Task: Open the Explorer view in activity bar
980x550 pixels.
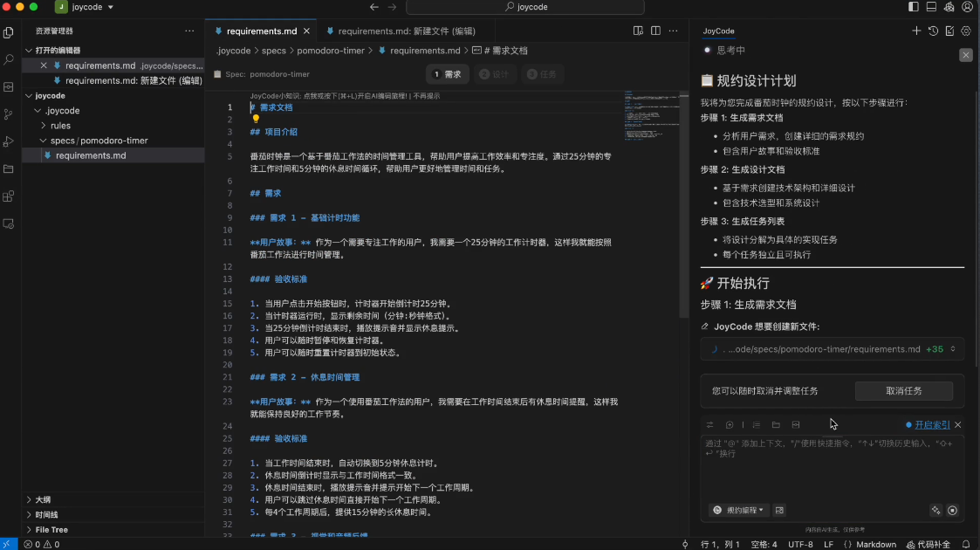Action: 9,32
